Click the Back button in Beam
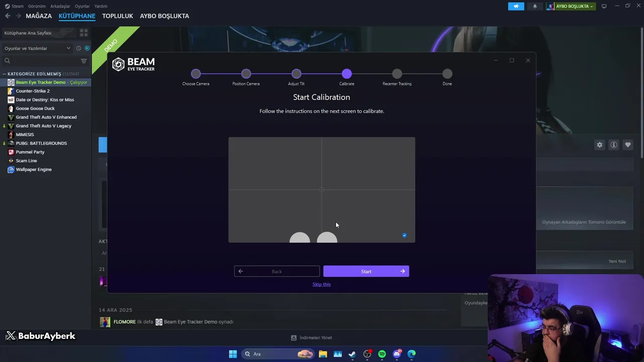644x362 pixels. pos(277,271)
